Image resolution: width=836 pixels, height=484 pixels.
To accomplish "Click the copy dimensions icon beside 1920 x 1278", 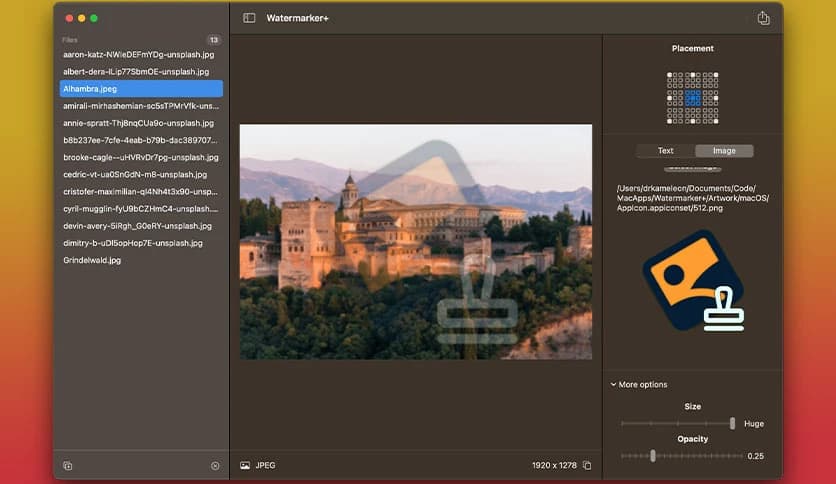I will [x=587, y=466].
